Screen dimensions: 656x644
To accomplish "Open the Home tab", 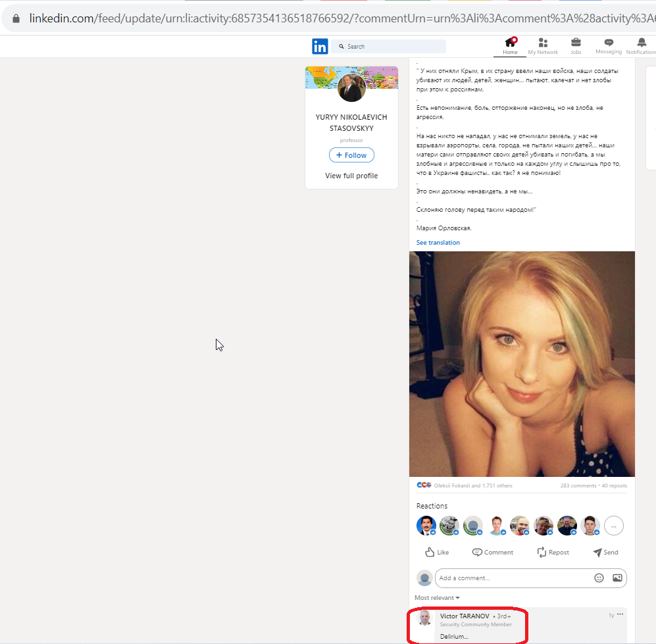I will coord(510,47).
